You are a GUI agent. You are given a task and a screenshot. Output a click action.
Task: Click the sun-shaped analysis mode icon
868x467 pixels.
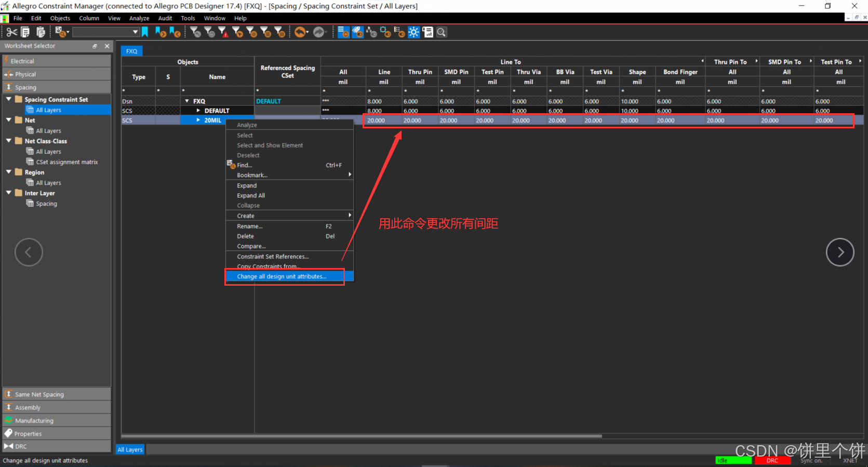coord(413,32)
